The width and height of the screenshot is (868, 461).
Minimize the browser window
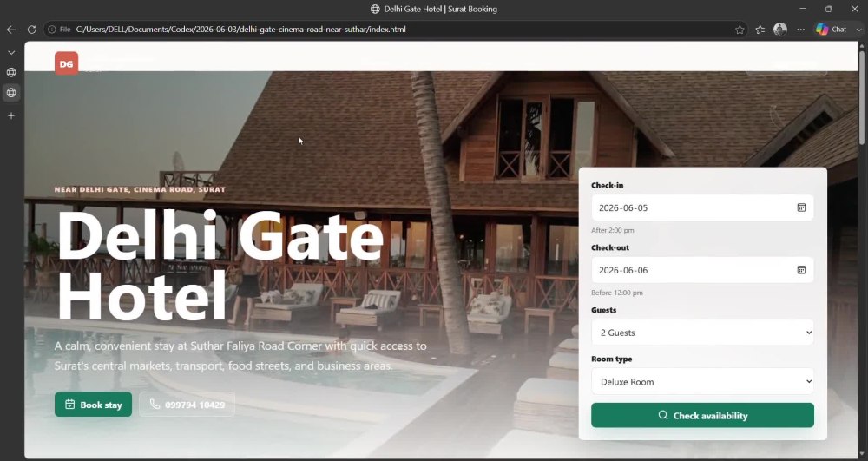[x=803, y=9]
